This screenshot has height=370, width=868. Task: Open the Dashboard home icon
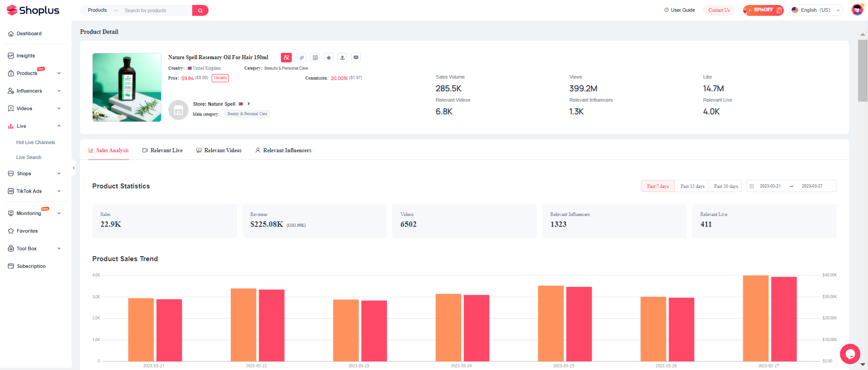pos(11,33)
